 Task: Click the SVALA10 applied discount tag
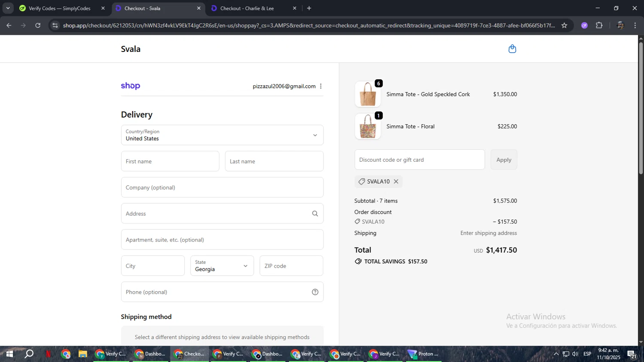pyautogui.click(x=378, y=181)
